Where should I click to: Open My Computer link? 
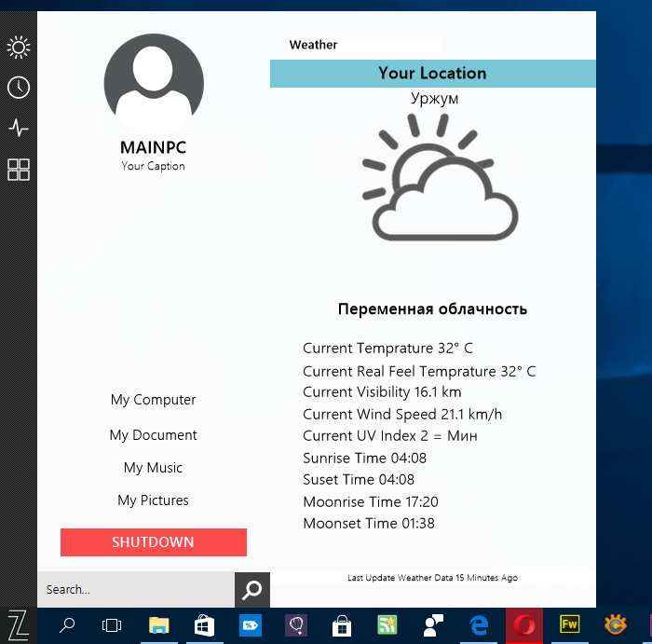coord(153,400)
